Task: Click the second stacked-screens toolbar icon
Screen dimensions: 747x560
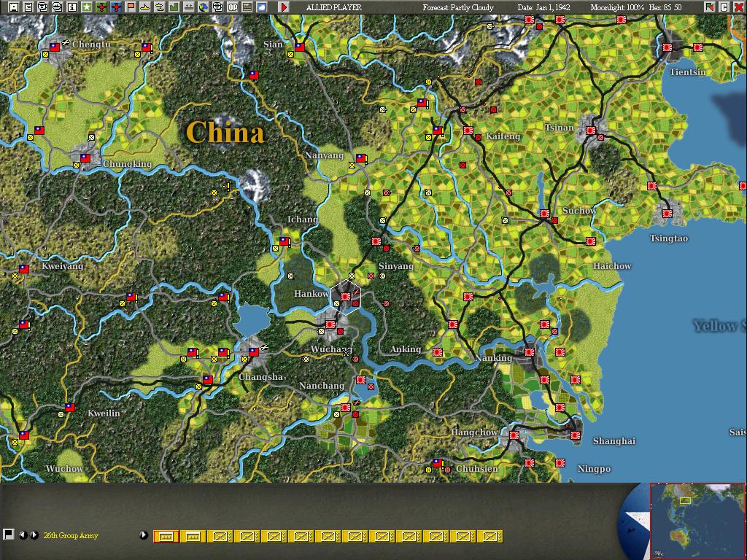Action: (57, 7)
